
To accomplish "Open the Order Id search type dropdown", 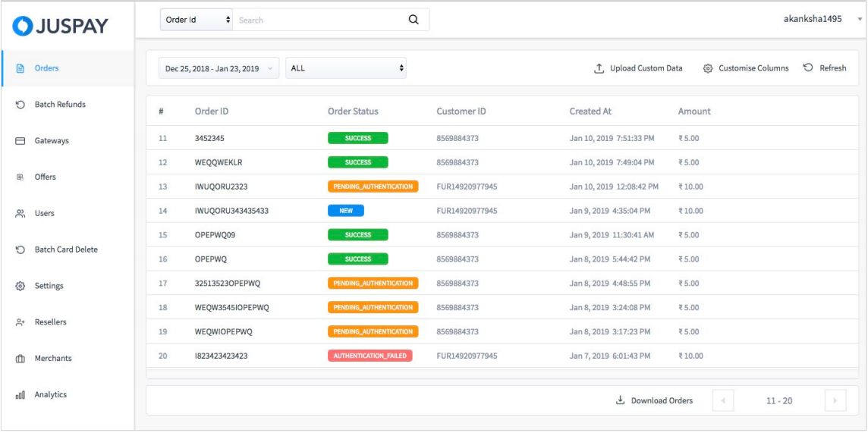I will [197, 20].
